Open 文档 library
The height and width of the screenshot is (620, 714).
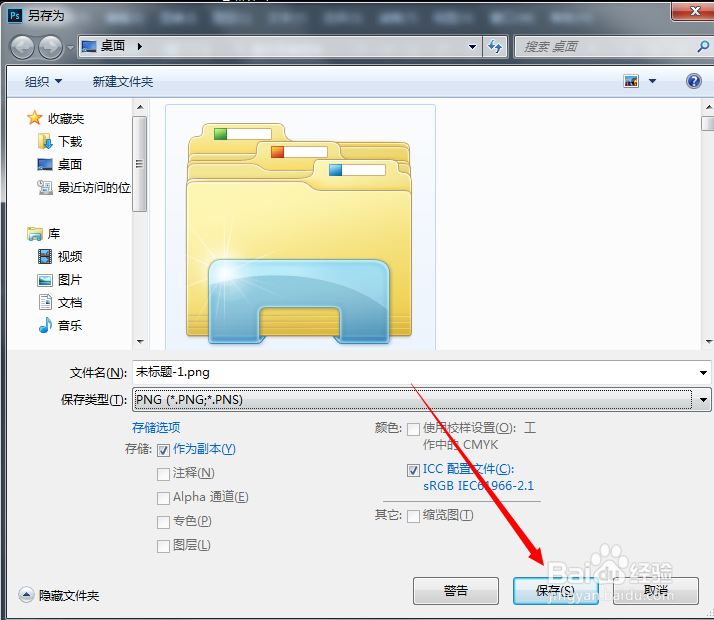[70, 303]
